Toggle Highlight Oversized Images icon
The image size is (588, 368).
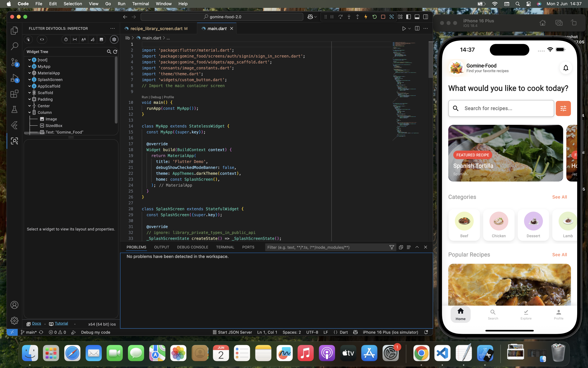pos(101,39)
